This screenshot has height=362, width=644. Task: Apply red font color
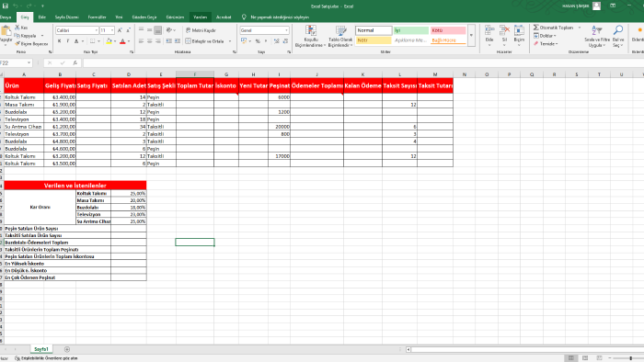(122, 41)
